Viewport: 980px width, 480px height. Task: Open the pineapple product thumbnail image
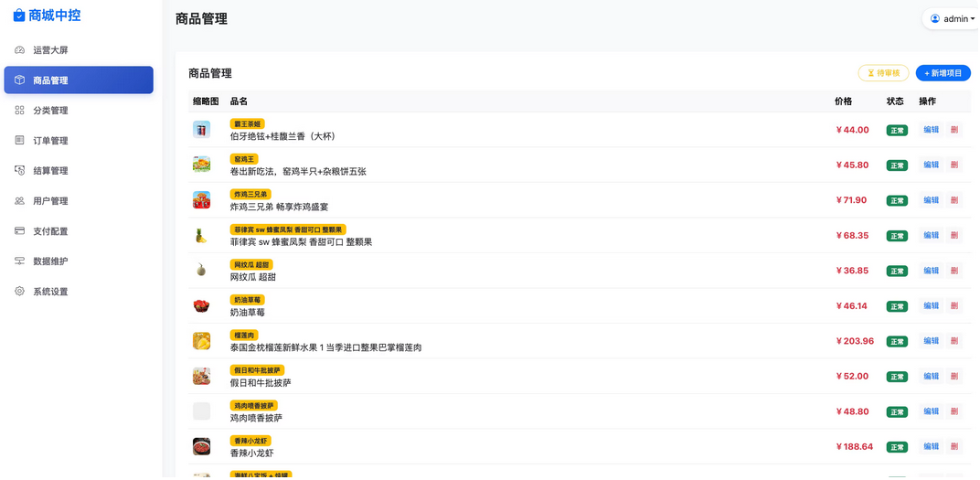pos(201,236)
